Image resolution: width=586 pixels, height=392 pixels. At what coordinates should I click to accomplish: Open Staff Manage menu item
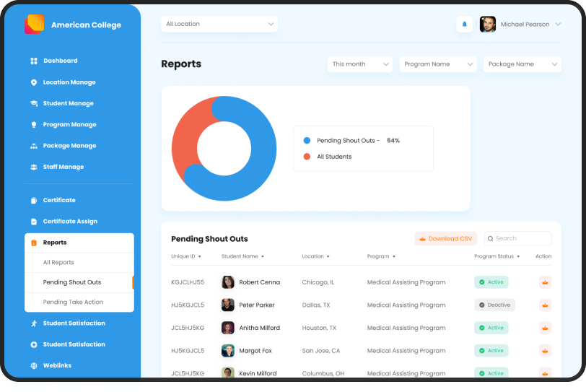[64, 167]
